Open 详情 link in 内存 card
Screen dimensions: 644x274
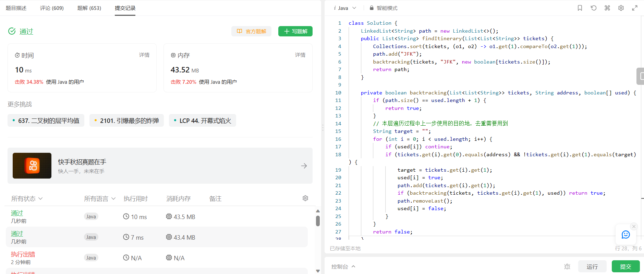[300, 55]
